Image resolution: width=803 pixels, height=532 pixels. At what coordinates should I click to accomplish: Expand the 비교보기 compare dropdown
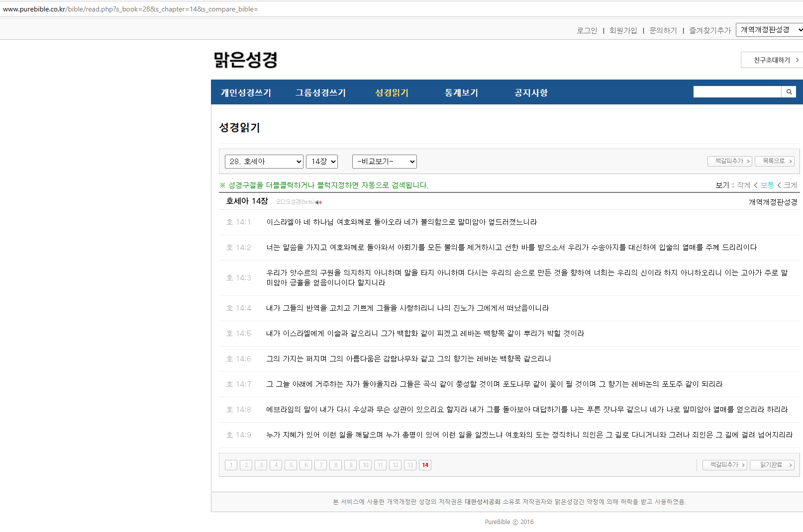385,162
